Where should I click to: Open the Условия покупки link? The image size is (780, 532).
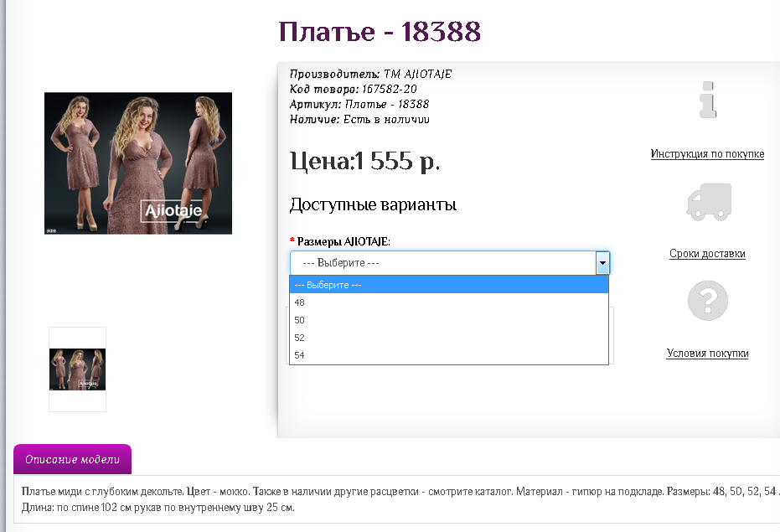tap(707, 353)
